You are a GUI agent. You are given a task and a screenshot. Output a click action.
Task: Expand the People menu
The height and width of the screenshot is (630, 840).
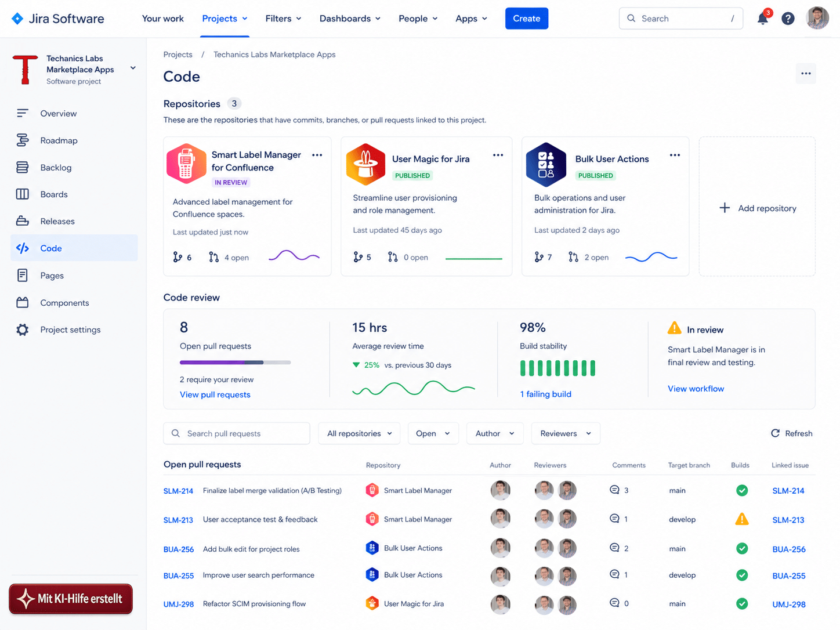[418, 19]
